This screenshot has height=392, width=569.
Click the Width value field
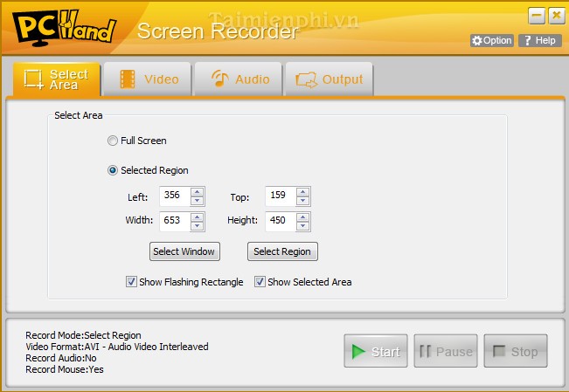click(x=175, y=221)
